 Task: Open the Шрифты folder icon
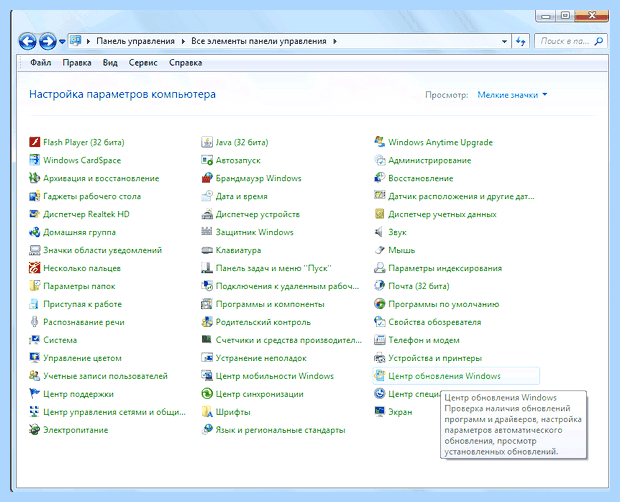coord(207,412)
